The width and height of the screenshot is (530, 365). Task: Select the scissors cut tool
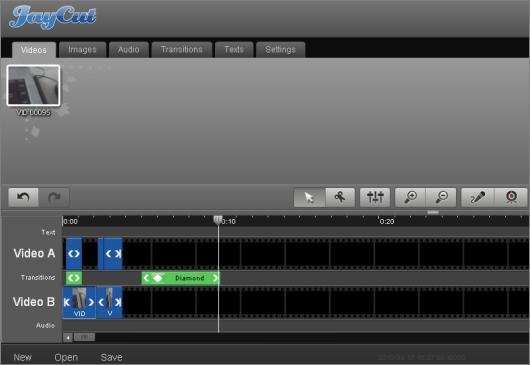pyautogui.click(x=340, y=197)
